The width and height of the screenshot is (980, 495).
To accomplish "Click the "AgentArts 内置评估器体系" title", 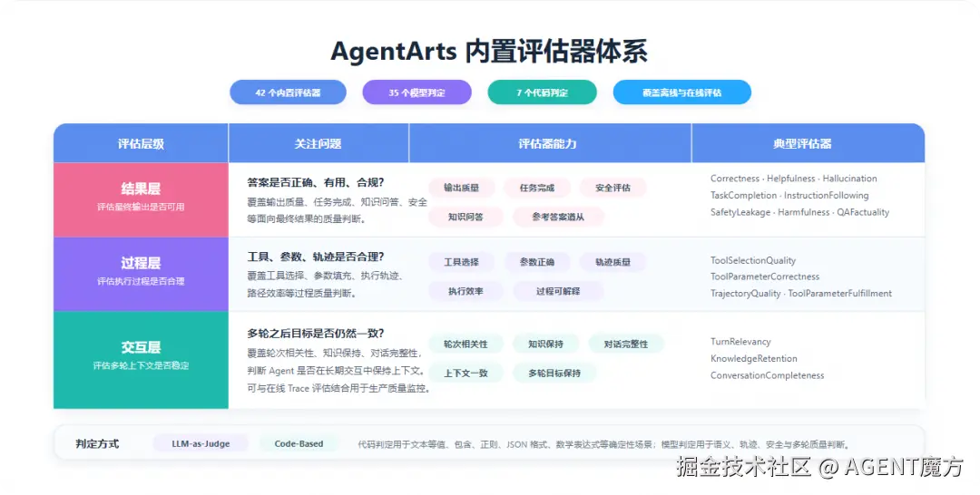I will [x=489, y=51].
